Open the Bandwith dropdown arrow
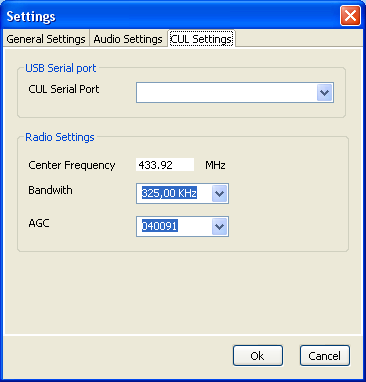 pos(219,193)
